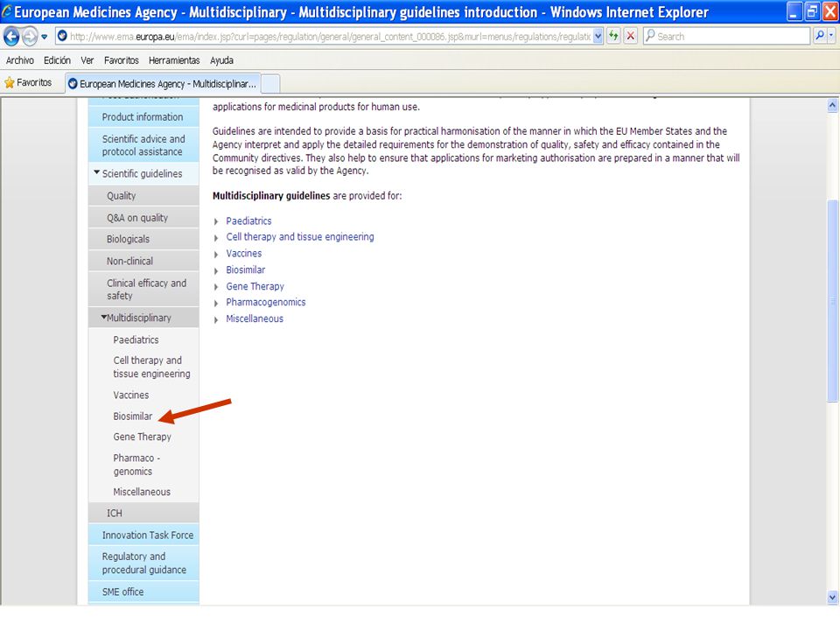Select Gene Therapy in the sidebar submenu
Screen dimensions: 840x630
coord(143,437)
